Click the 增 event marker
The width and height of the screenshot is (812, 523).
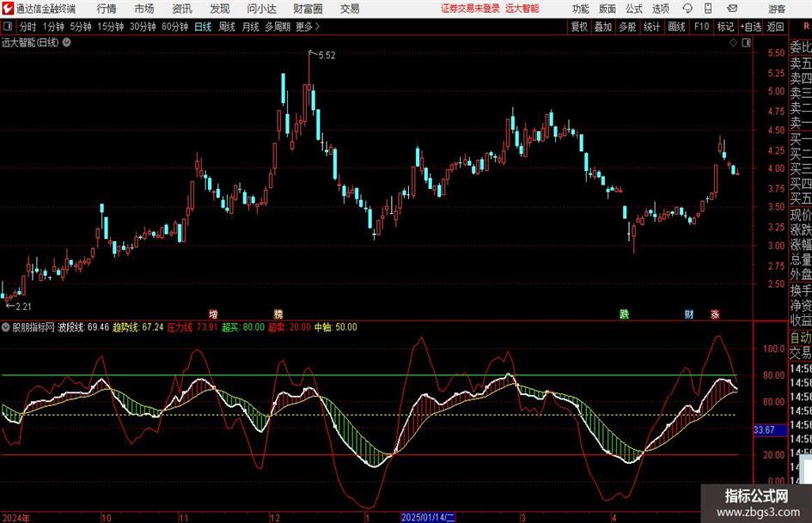pyautogui.click(x=213, y=314)
